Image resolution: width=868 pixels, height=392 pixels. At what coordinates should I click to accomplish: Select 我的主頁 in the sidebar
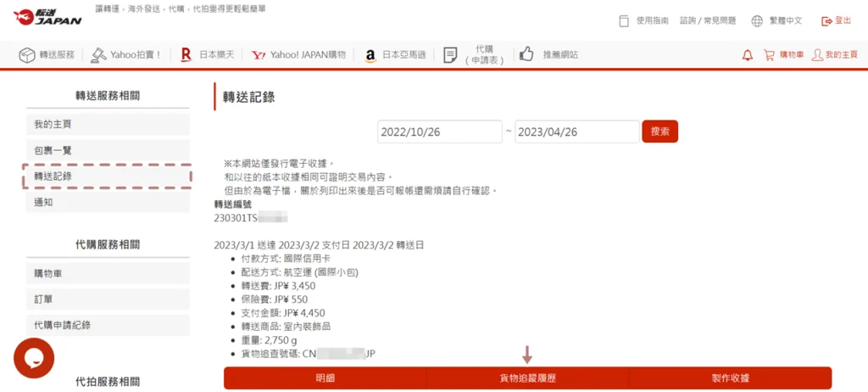click(108, 124)
